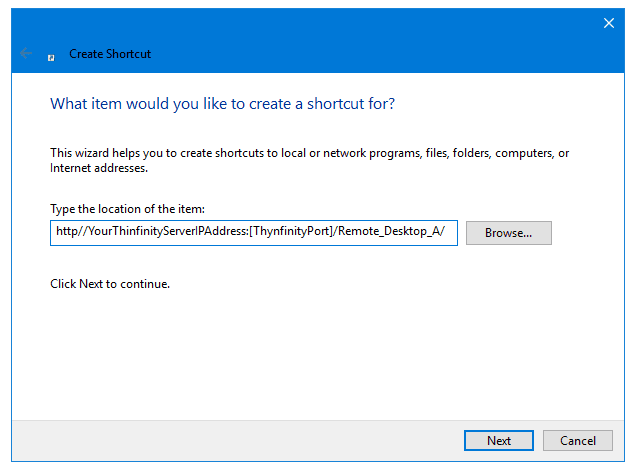Click the Create Shortcut title text
635x472 pixels.
tap(110, 54)
